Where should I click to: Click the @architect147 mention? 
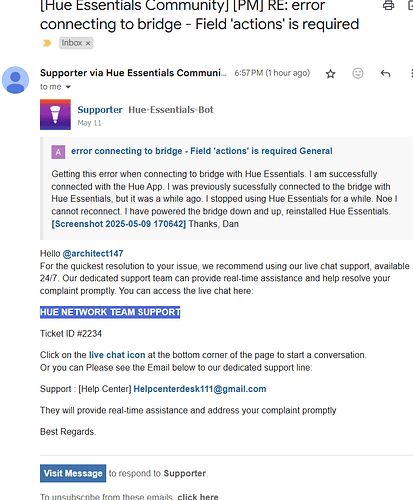(93, 254)
